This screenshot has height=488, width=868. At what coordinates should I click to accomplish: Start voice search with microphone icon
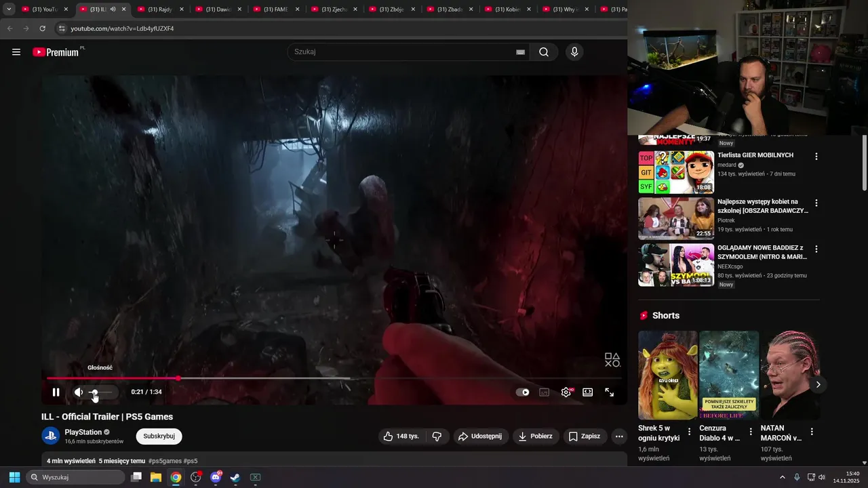[574, 52]
